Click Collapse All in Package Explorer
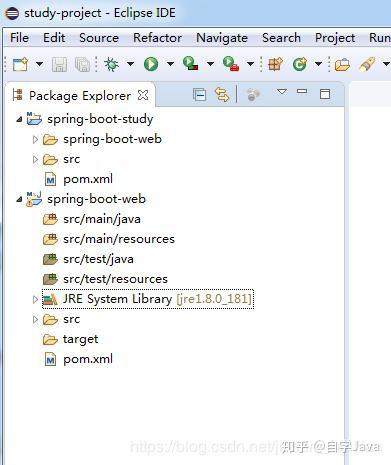 [x=199, y=95]
